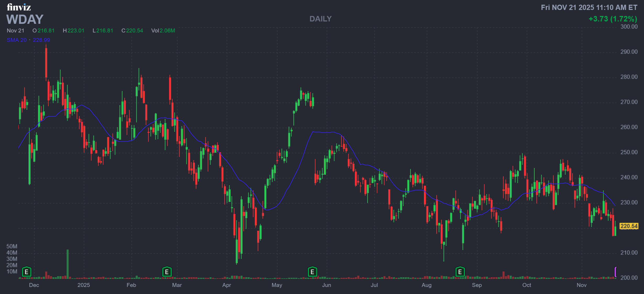Click the earnings E marker before March

point(167,272)
